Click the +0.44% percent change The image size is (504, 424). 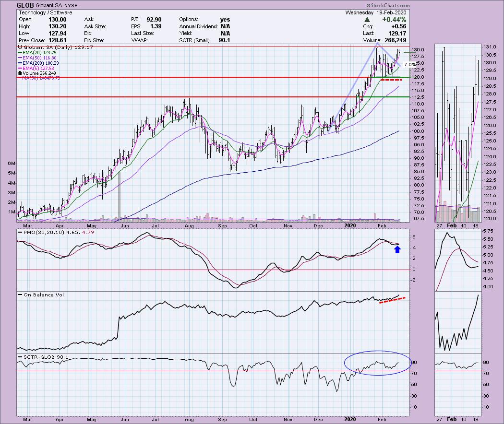(x=394, y=20)
